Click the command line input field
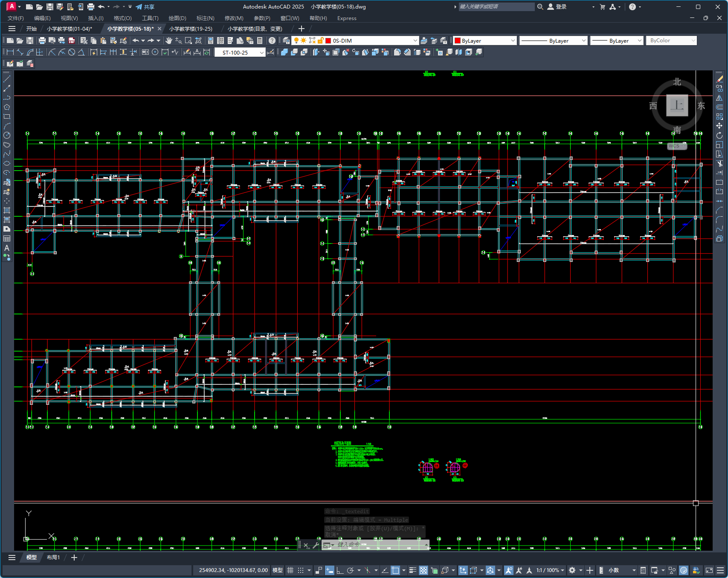The width and height of the screenshot is (728, 578). [380, 545]
